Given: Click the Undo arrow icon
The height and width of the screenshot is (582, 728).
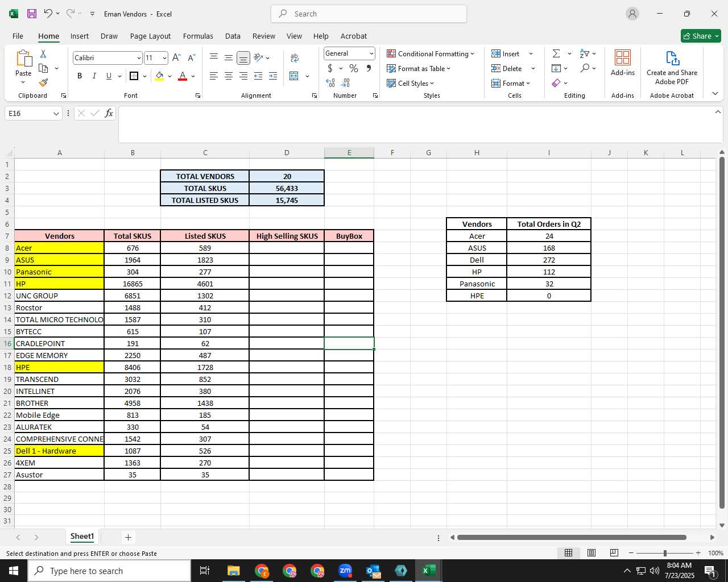Looking at the screenshot, I should 48,14.
